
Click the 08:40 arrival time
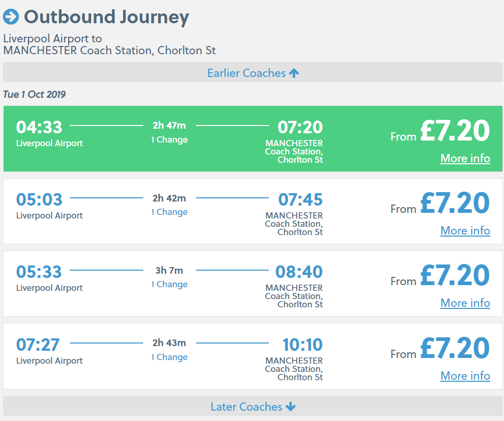(299, 272)
